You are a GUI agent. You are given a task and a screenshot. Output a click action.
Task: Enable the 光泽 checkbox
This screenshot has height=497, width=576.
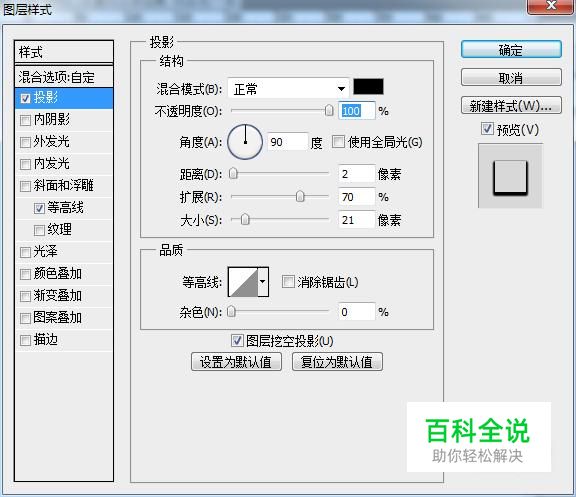[25, 252]
